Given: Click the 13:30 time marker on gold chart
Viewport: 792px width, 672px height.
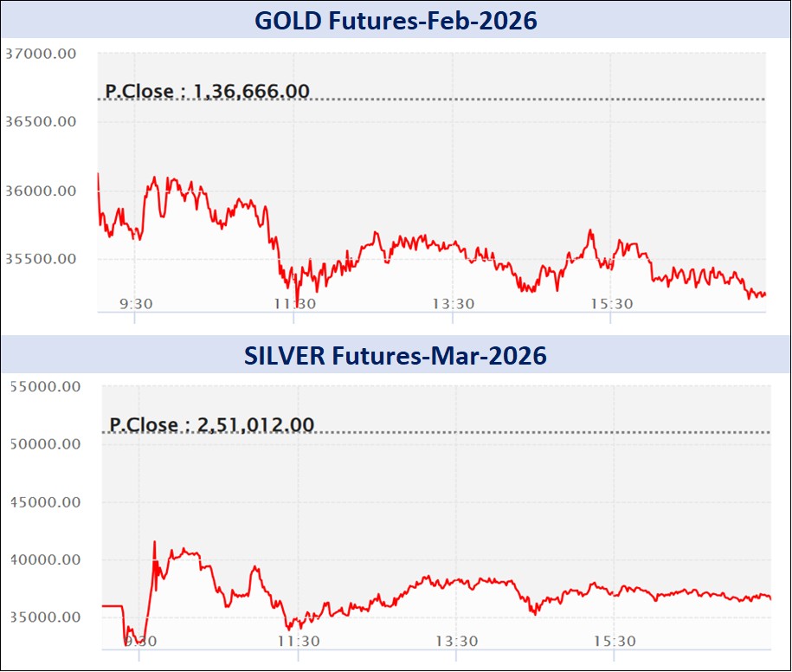Looking at the screenshot, I should coord(453,303).
